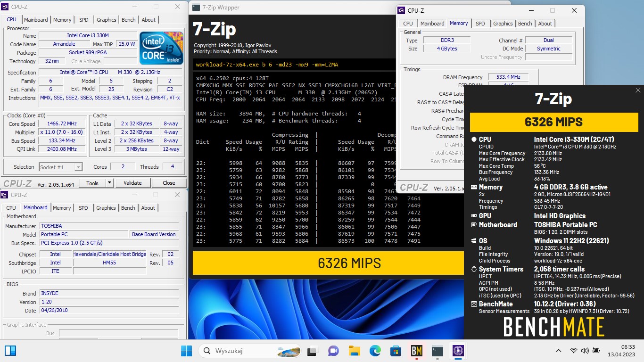Open the Socket #1 selection combo box
Screen dimensions: 644x362
pos(60,167)
